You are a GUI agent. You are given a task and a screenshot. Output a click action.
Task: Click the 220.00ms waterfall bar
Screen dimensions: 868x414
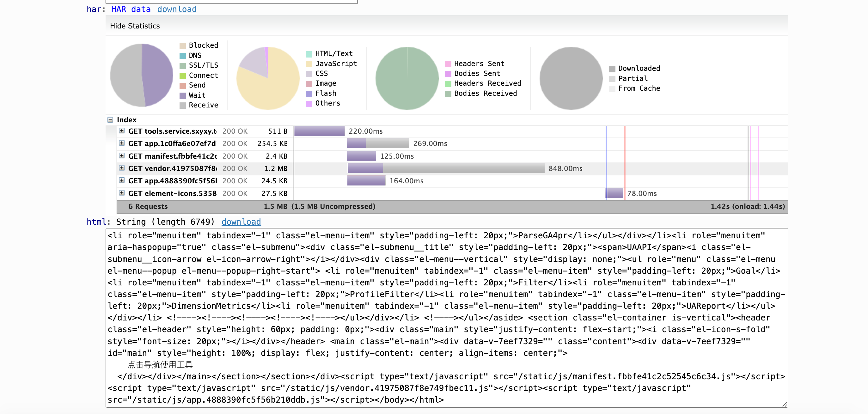[320, 131]
